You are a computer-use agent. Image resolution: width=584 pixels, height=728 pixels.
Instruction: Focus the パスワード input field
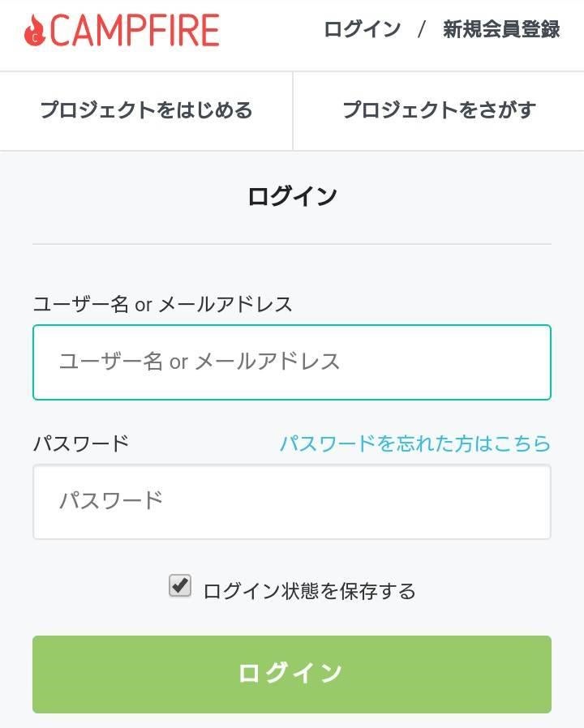[x=292, y=501]
